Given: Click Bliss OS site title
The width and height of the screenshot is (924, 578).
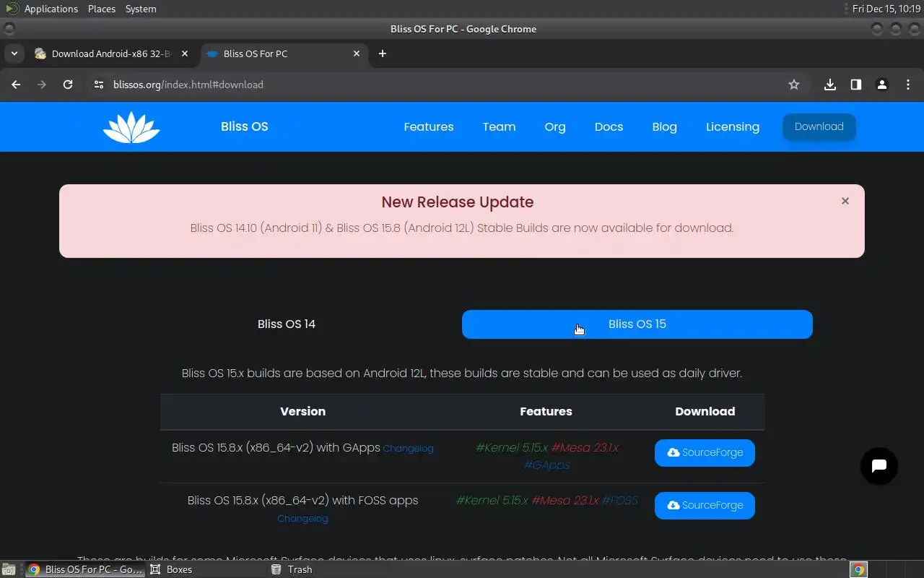Looking at the screenshot, I should pyautogui.click(x=245, y=126).
